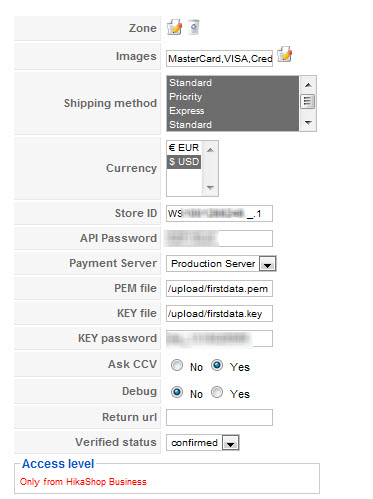Select Yes for Ask CCV
Screen dimensions: 373x499
[x=217, y=365]
